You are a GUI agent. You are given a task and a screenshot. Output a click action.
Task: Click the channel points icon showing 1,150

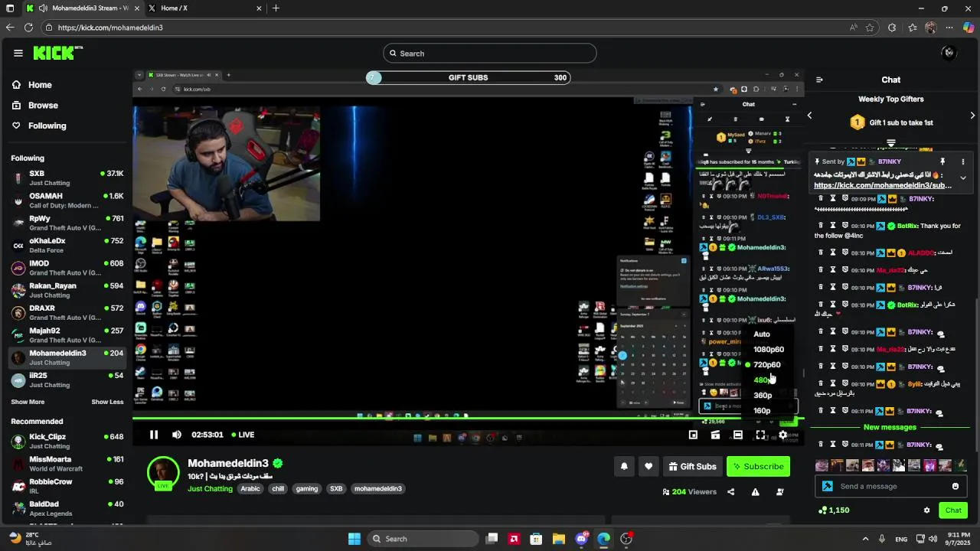(822, 510)
